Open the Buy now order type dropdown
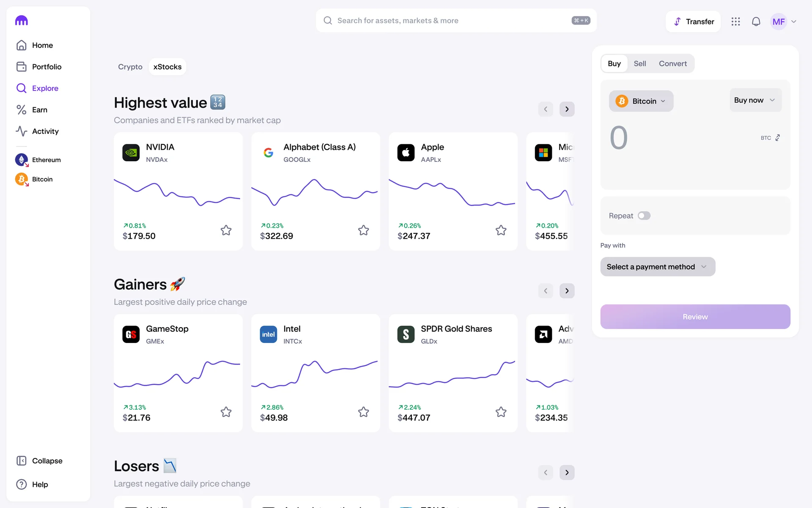The height and width of the screenshot is (508, 812). pyautogui.click(x=755, y=100)
